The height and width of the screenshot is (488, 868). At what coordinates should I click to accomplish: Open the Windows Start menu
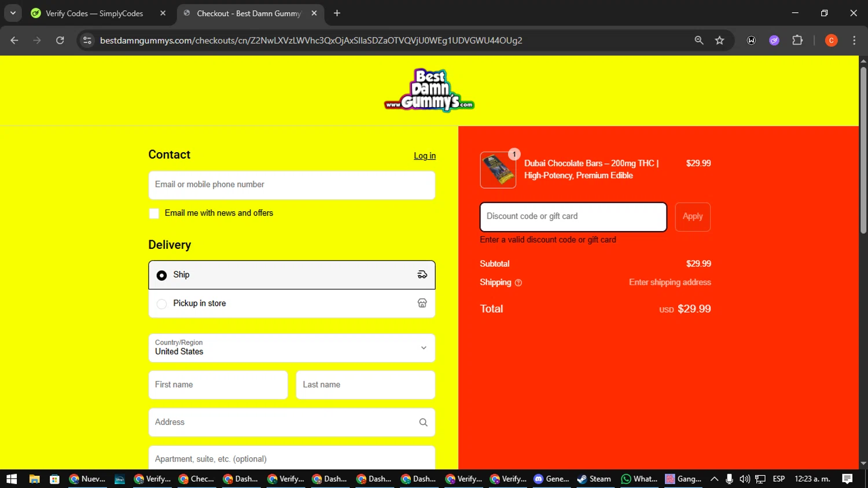(12, 479)
